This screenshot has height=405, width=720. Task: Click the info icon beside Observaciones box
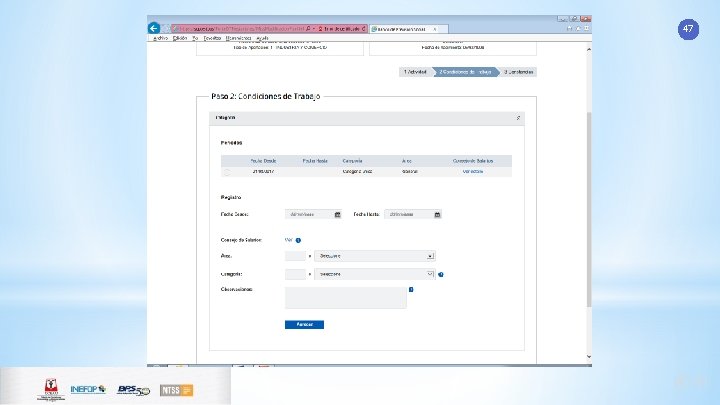(411, 289)
